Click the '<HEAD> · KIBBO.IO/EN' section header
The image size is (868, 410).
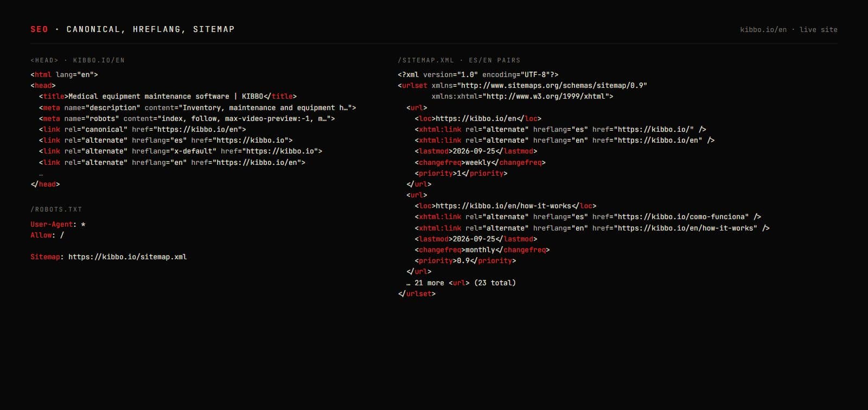(x=78, y=60)
